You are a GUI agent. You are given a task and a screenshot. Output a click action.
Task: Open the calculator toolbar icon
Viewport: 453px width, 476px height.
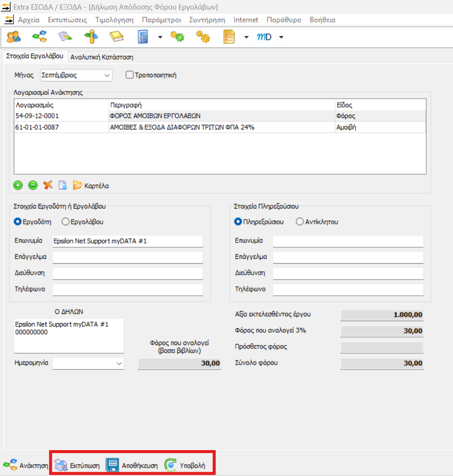143,37
